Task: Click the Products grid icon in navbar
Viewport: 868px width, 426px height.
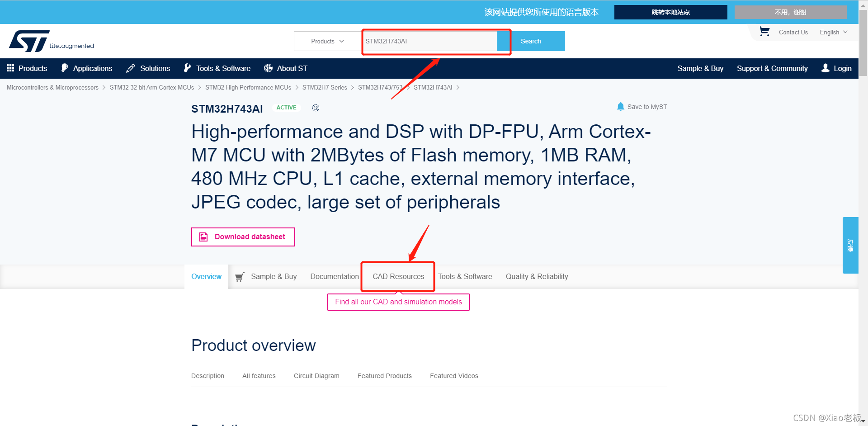Action: pyautogui.click(x=10, y=68)
